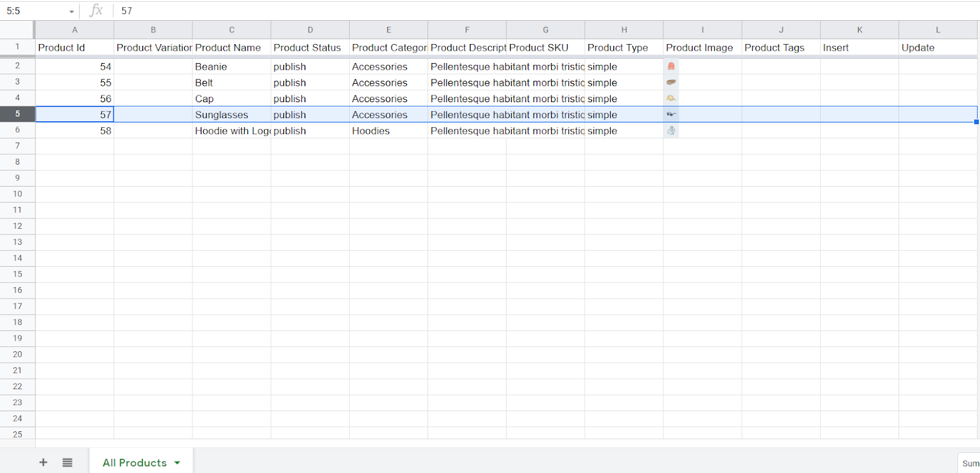
Task: Select row 25 header
Action: tap(17, 434)
